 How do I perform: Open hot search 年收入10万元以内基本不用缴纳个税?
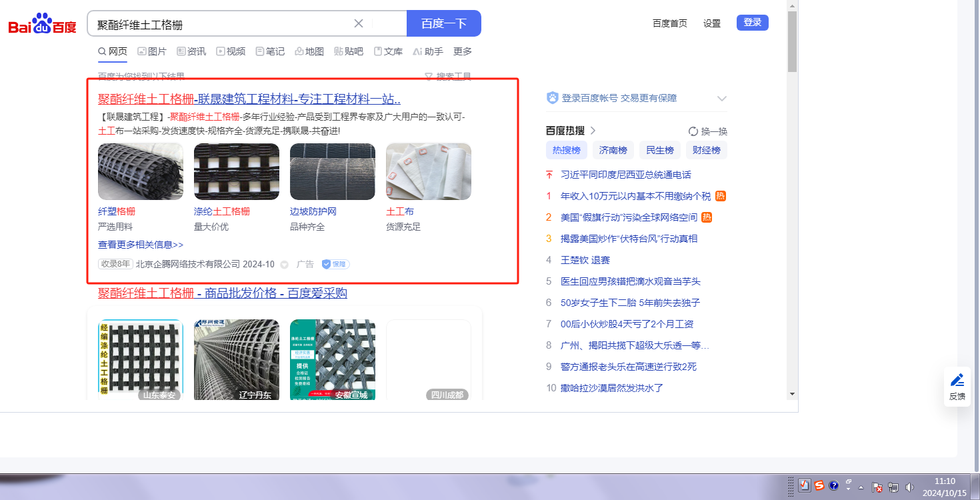pyautogui.click(x=636, y=196)
